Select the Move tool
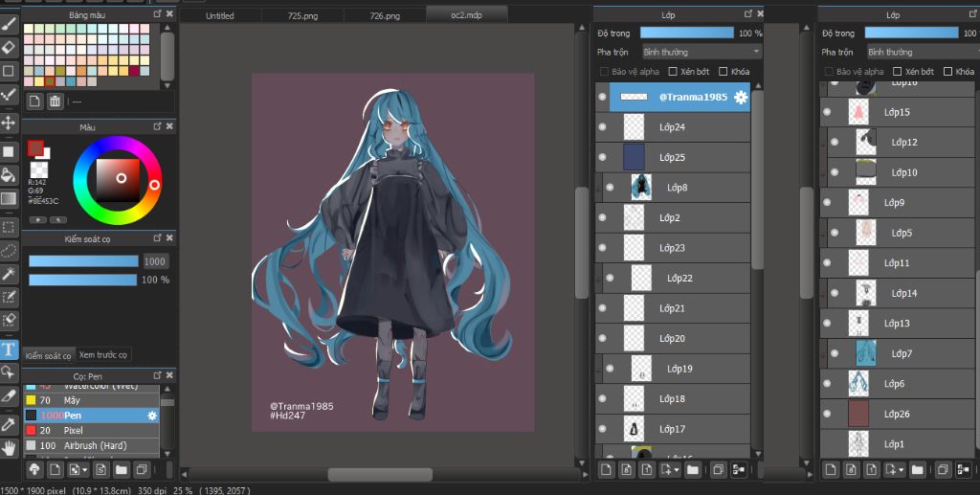The image size is (980, 495). [x=9, y=123]
